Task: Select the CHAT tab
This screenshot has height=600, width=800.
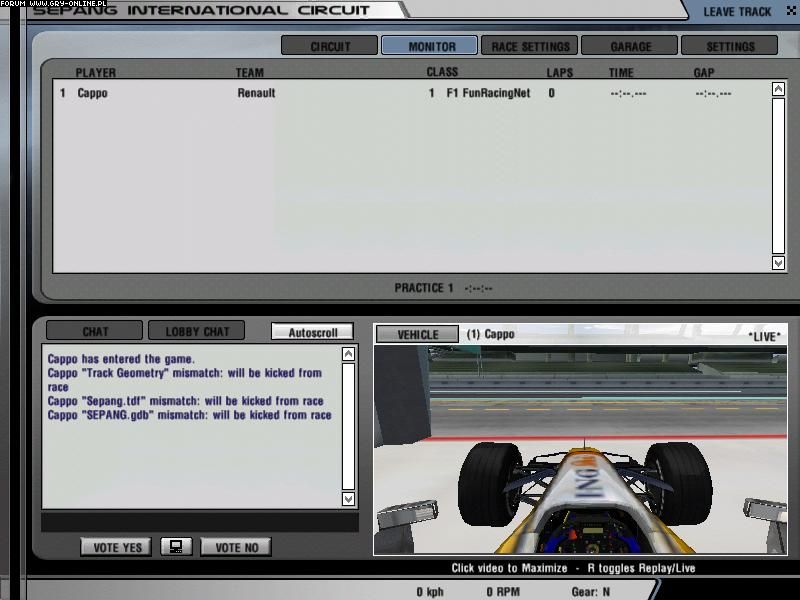Action: tap(94, 331)
